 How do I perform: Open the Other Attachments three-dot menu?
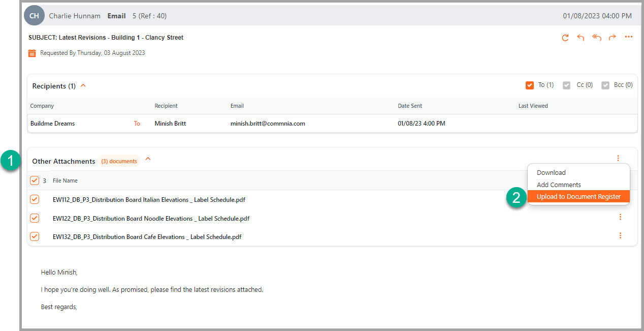(x=618, y=159)
